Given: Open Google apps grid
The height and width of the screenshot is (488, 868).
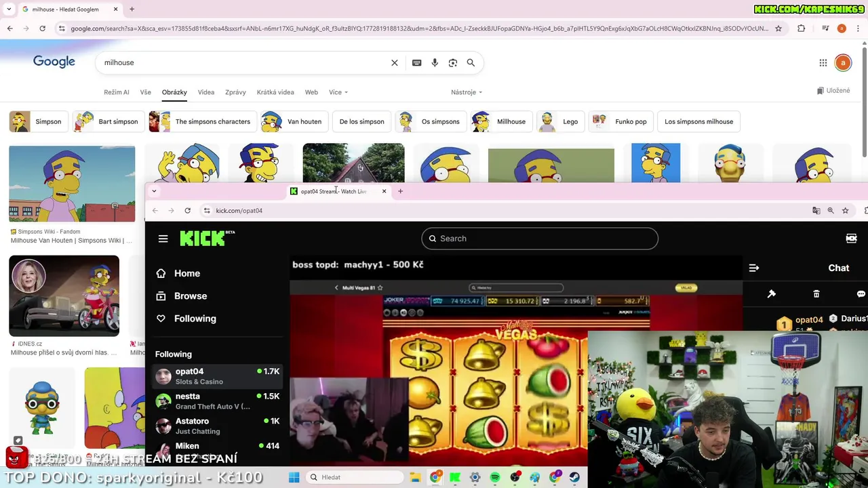Looking at the screenshot, I should coord(823,63).
